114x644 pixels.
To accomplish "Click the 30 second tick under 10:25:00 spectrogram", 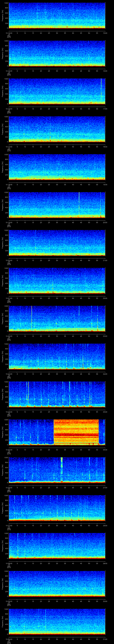I will pyautogui.click(x=57, y=450).
